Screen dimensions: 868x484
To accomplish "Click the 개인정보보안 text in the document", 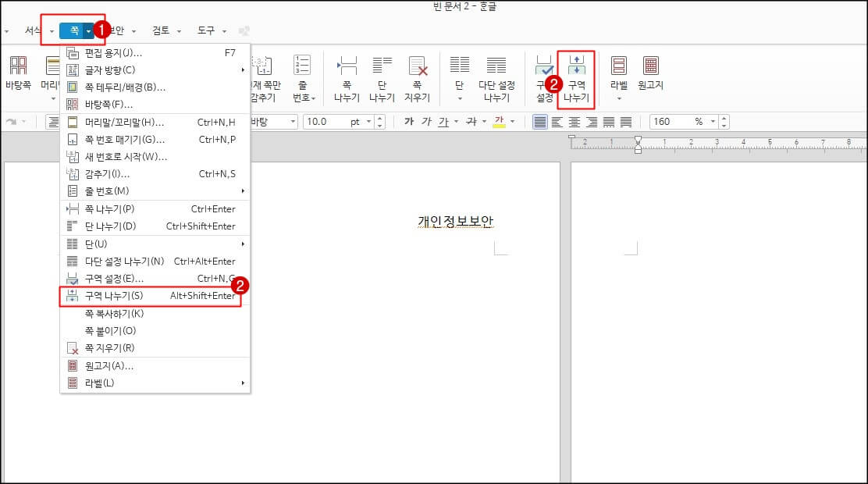I will (456, 221).
